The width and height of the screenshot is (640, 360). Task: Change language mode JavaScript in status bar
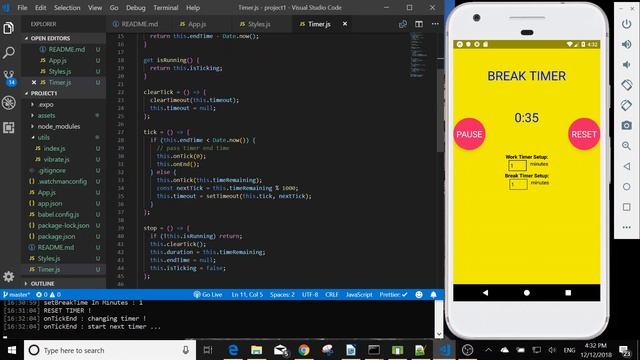pyautogui.click(x=359, y=294)
